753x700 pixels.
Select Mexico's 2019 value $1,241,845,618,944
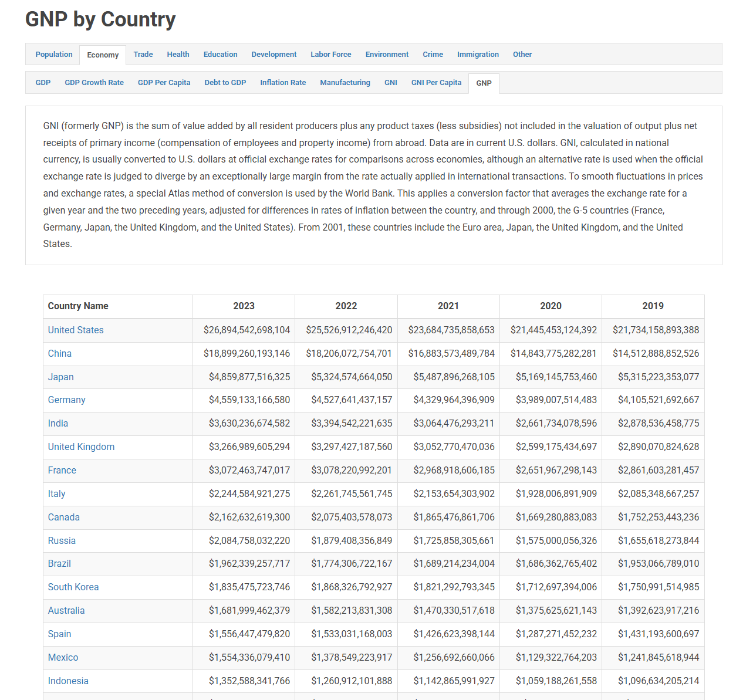pyautogui.click(x=659, y=657)
